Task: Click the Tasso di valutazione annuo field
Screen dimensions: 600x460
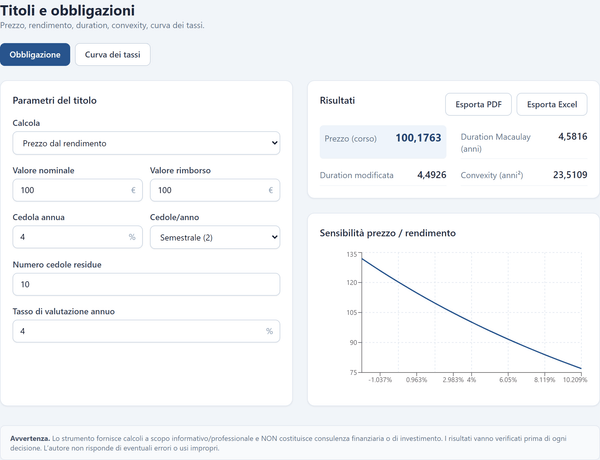Action: [x=146, y=331]
